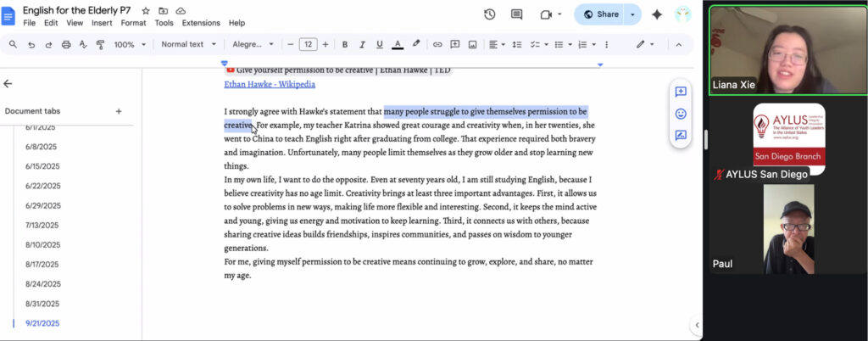Open the Insert menu
Image resolution: width=868 pixels, height=341 pixels.
(x=102, y=23)
